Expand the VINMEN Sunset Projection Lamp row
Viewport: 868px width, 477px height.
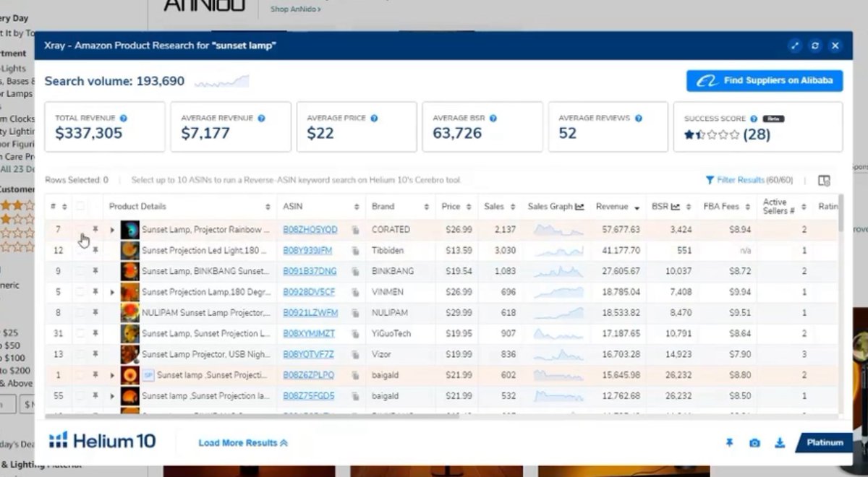pyautogui.click(x=112, y=293)
